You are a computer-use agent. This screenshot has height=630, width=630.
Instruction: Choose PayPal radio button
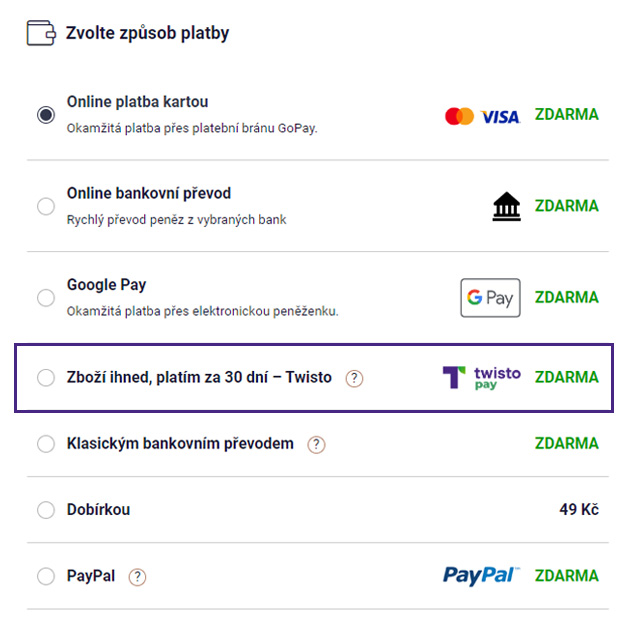[x=45, y=576]
